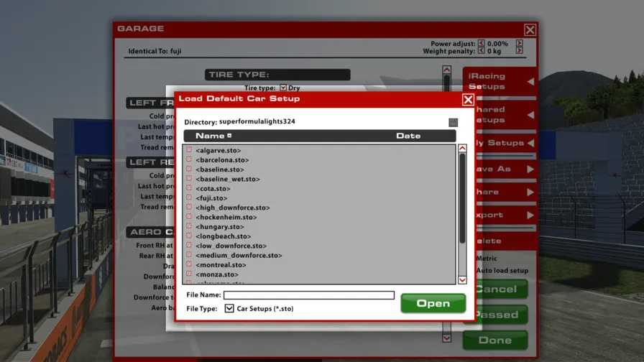This screenshot has height=362, width=644.
Task: Click the file icon beside cota.sto
Action: (189, 188)
